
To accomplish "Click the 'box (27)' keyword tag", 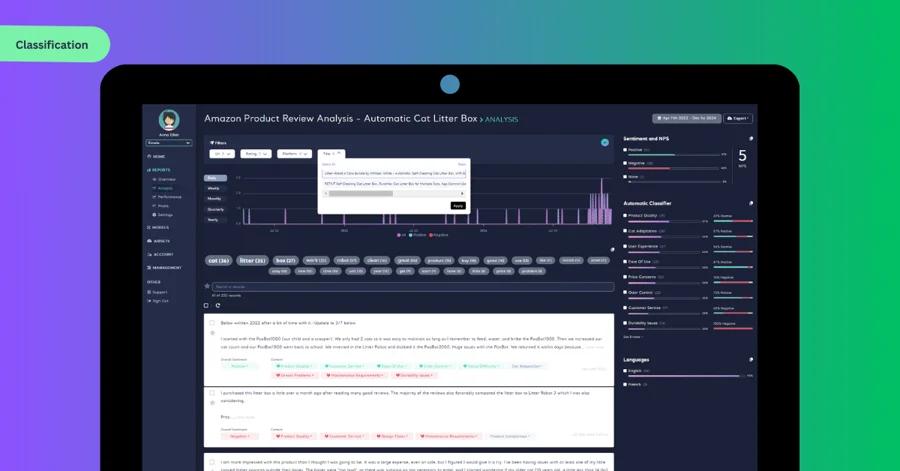I will click(285, 260).
